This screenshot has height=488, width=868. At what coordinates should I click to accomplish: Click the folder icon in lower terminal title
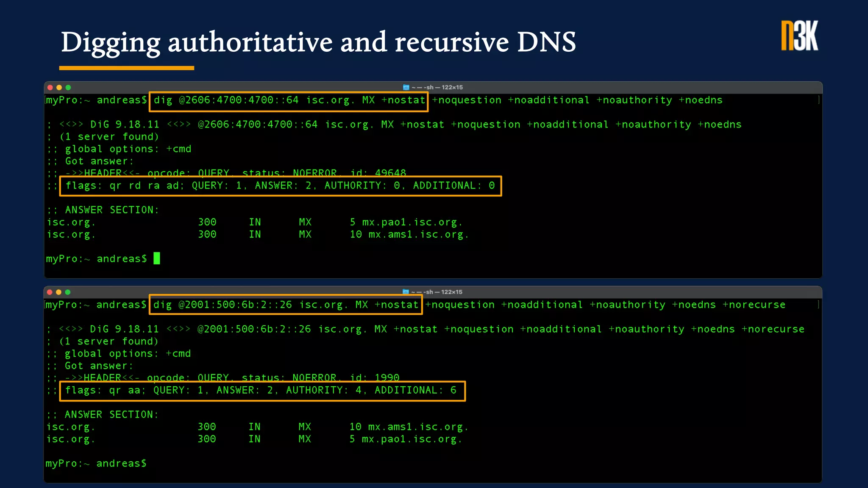(x=406, y=292)
